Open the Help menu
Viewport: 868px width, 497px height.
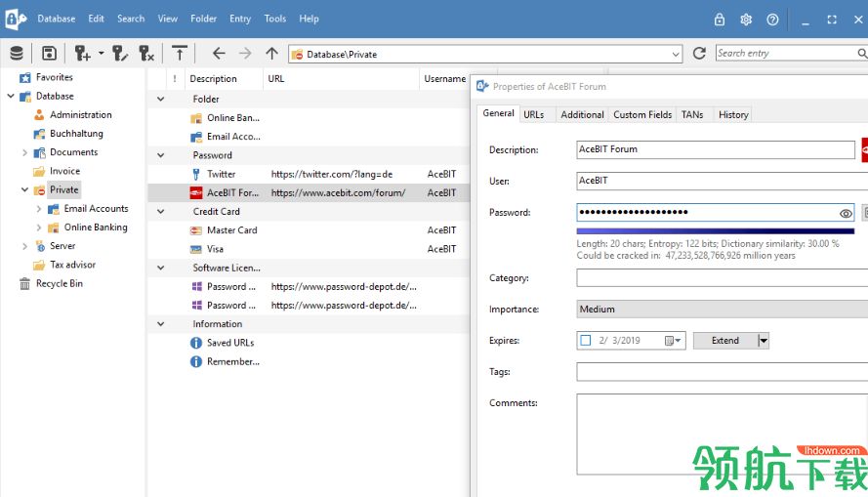[x=309, y=19]
